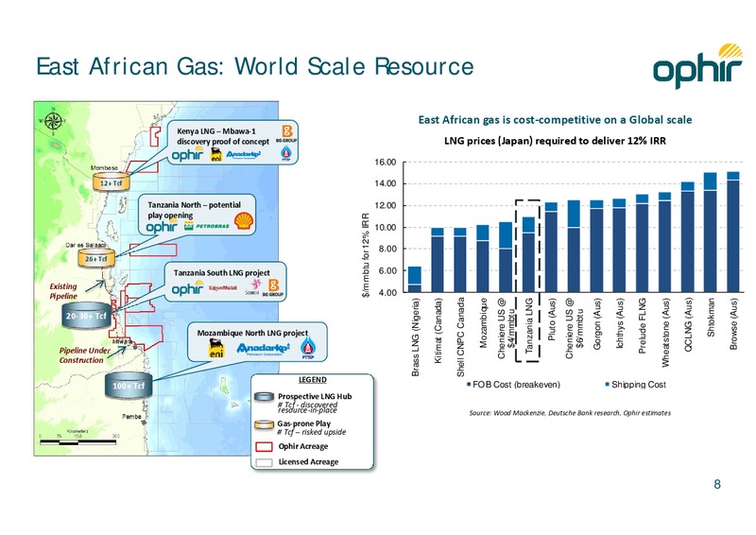Viewport: 756px width, 535px height.
Task: Click the Gas-prone Play legend icon
Action: [x=264, y=424]
